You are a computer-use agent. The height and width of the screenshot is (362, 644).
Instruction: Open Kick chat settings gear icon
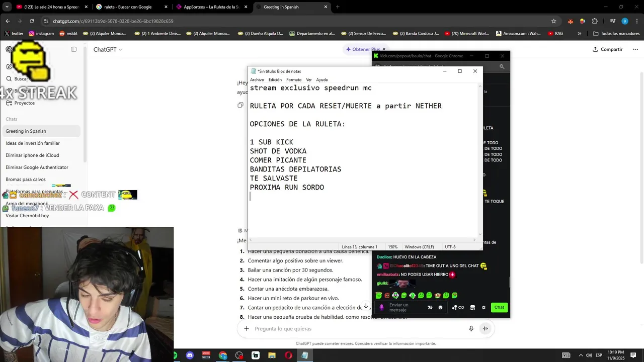tap(484, 308)
